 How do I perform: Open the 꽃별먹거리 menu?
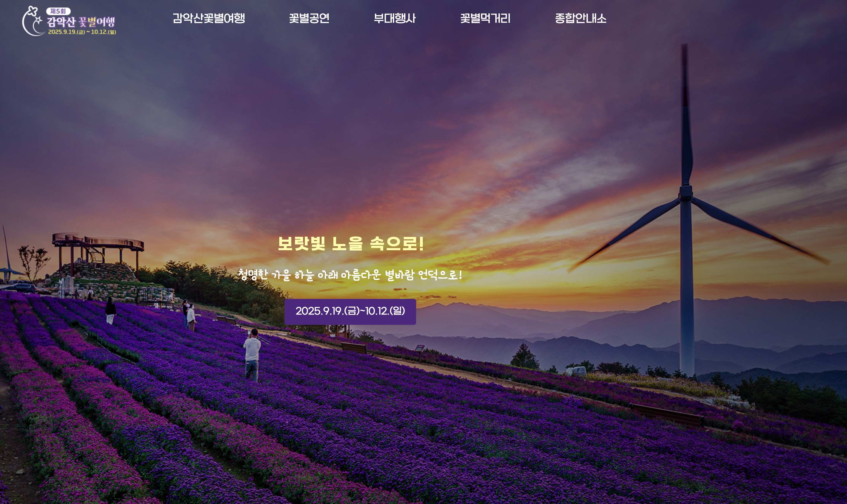click(x=485, y=18)
